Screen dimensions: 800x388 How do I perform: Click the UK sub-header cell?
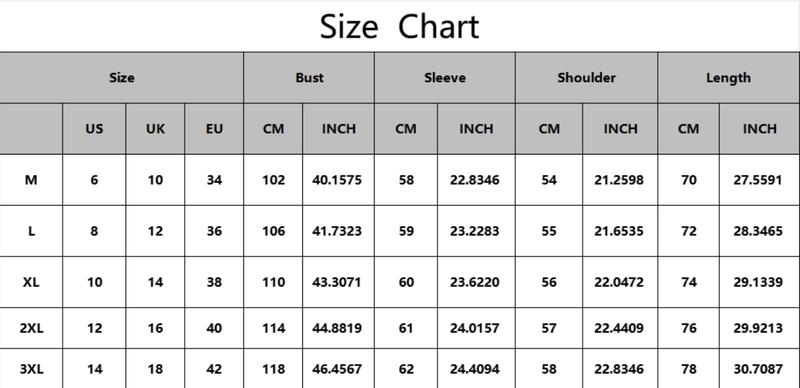(x=155, y=129)
